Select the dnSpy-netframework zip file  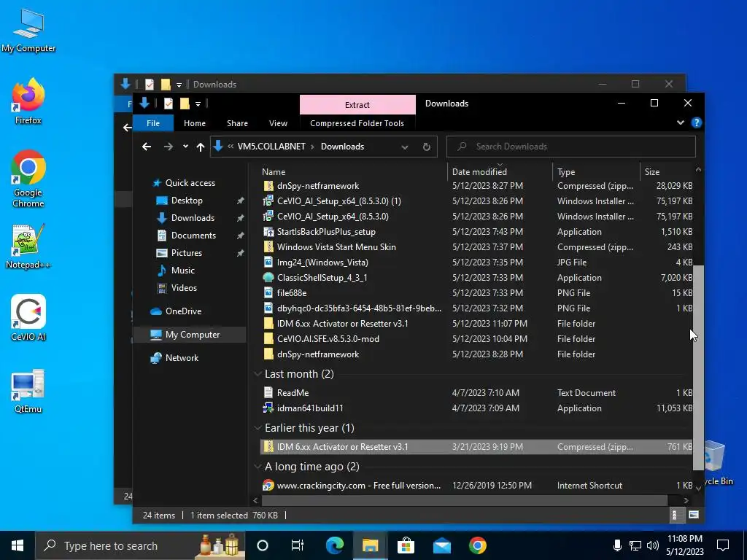click(x=476, y=186)
